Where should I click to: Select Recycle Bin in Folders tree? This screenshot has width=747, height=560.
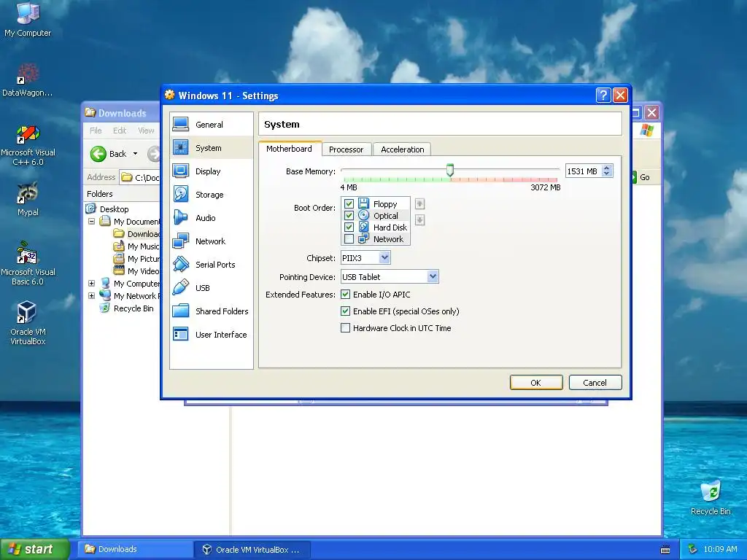(133, 308)
